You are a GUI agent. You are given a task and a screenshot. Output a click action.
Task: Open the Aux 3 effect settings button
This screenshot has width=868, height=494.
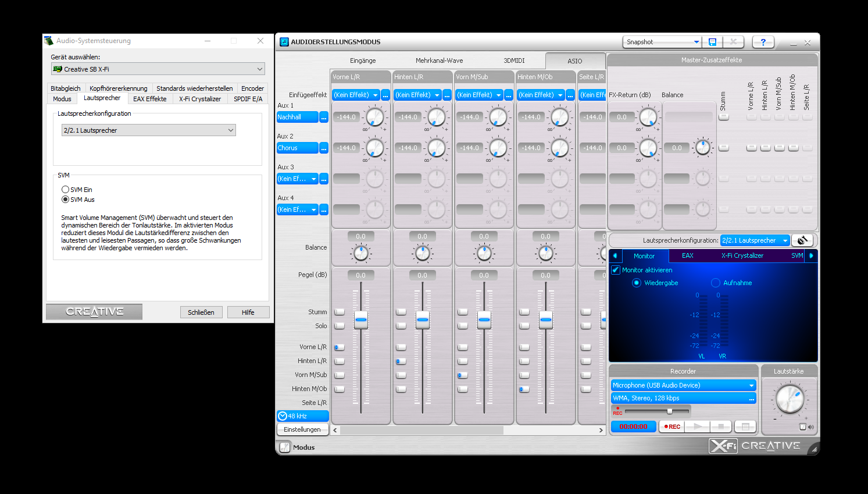pyautogui.click(x=324, y=179)
